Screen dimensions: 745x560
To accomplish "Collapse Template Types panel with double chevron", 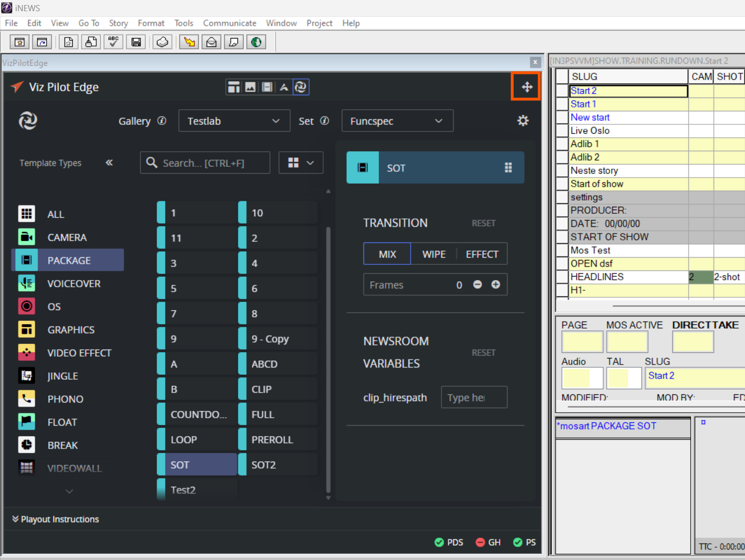I will (x=109, y=162).
